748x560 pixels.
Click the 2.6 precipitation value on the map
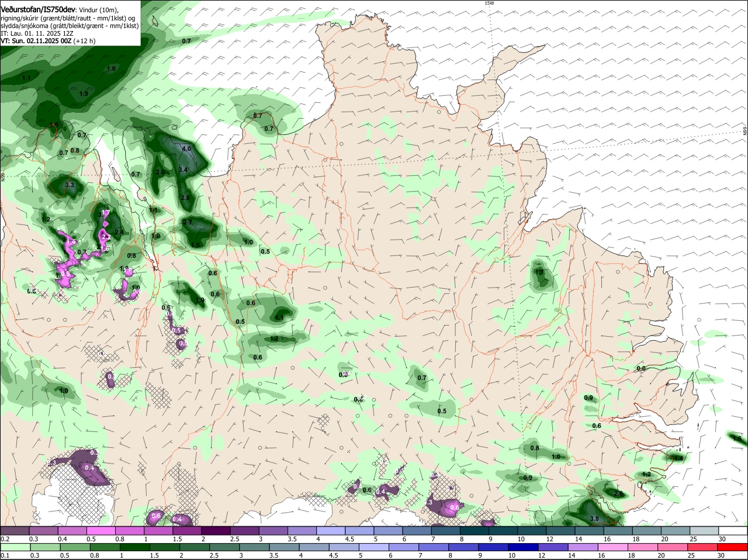pyautogui.click(x=619, y=494)
